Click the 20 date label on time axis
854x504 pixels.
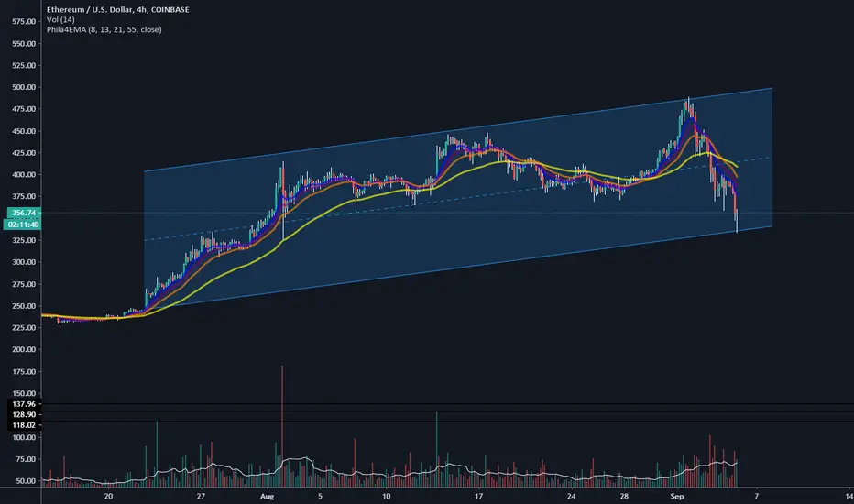108,497
